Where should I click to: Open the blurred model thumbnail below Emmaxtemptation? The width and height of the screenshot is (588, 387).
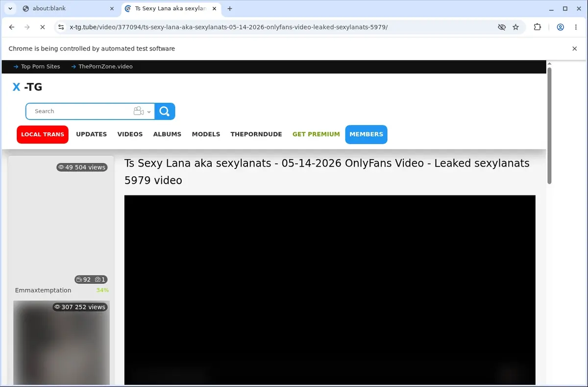tap(61, 343)
